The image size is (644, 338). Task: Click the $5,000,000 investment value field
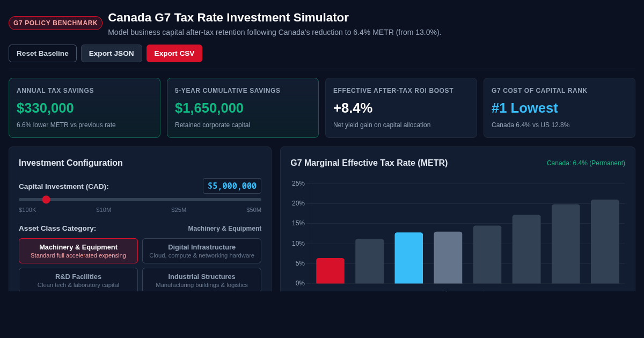click(232, 186)
